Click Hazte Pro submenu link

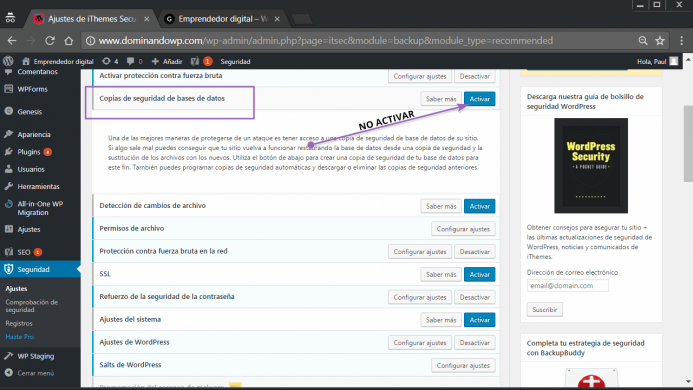[x=19, y=336]
